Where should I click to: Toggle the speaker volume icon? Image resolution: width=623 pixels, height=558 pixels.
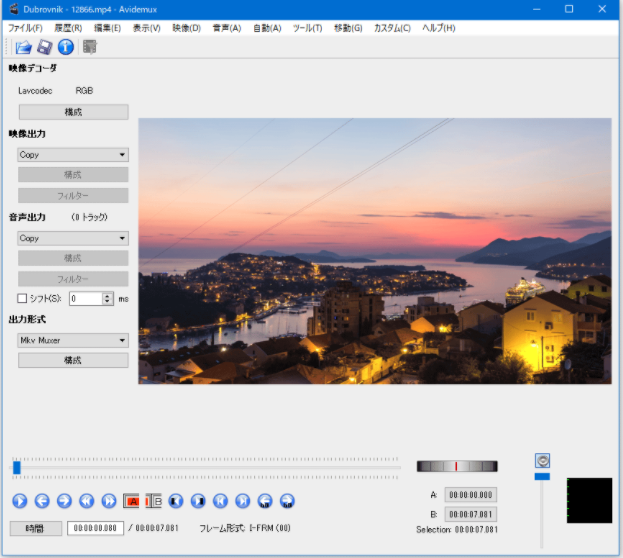542,461
